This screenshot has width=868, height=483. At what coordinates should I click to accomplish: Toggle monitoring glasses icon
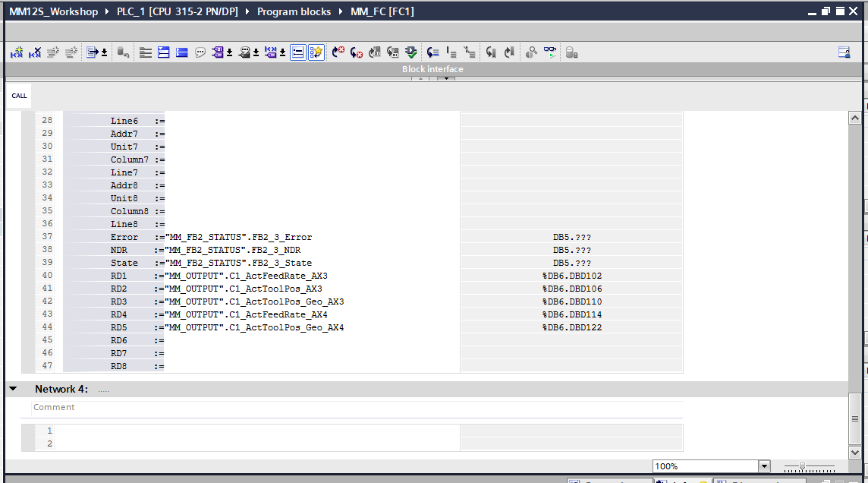[549, 52]
